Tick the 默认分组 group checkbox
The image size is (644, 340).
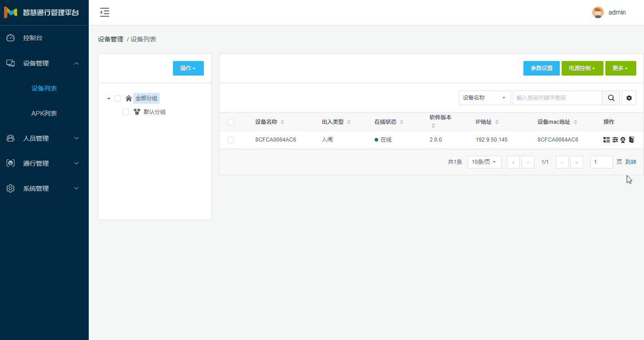pyautogui.click(x=126, y=112)
